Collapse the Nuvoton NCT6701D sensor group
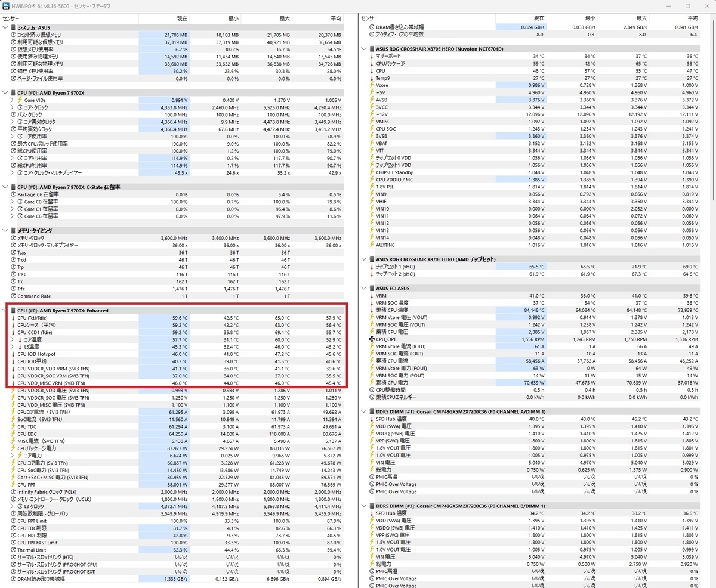The width and height of the screenshot is (716, 588). [x=364, y=49]
